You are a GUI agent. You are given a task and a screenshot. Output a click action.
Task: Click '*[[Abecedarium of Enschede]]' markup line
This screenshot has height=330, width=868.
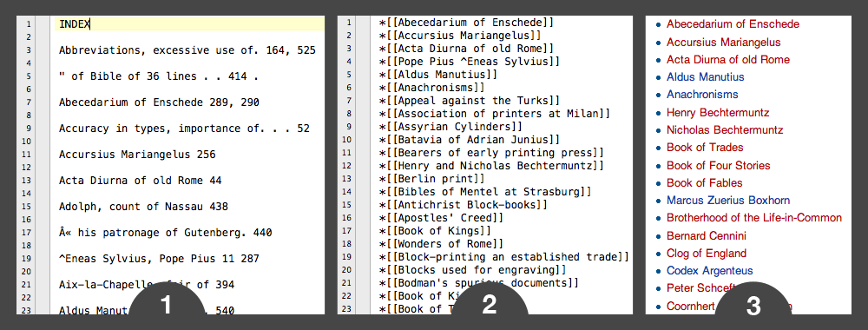[x=466, y=23]
